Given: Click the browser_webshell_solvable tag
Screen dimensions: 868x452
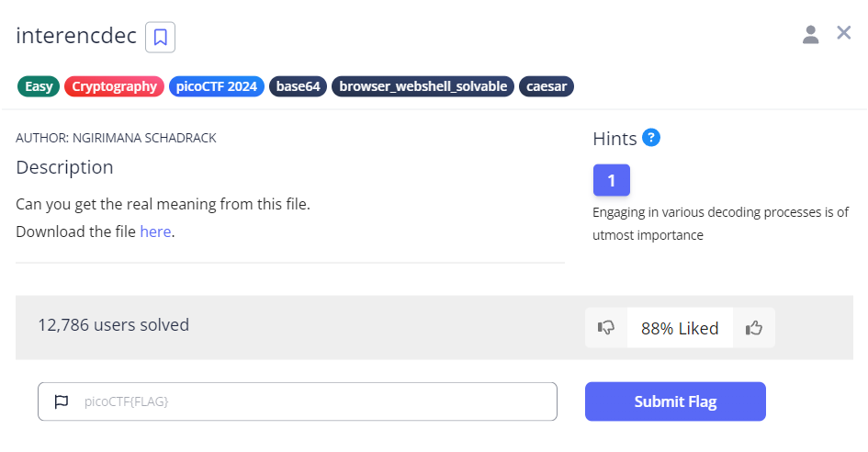Looking at the screenshot, I should pyautogui.click(x=423, y=86).
